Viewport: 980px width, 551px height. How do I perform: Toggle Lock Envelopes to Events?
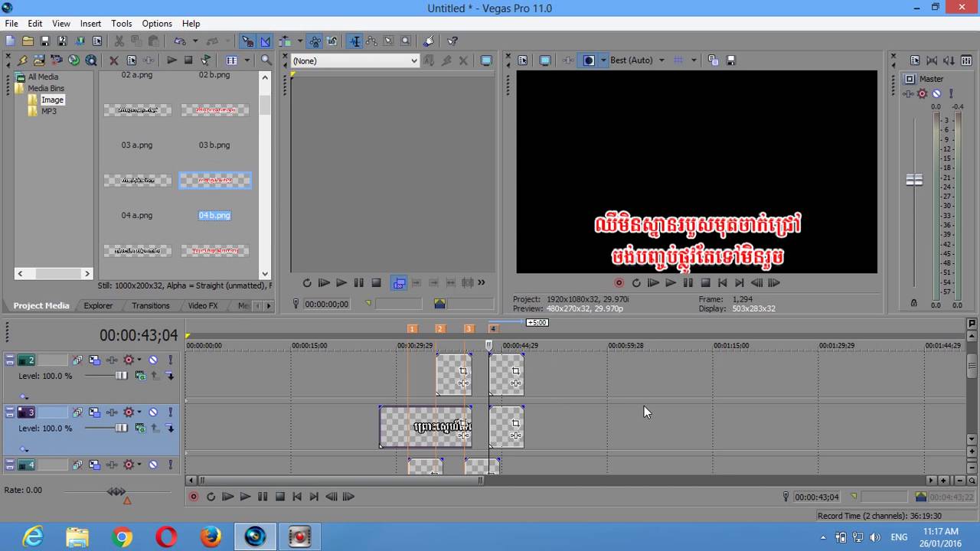[x=315, y=41]
